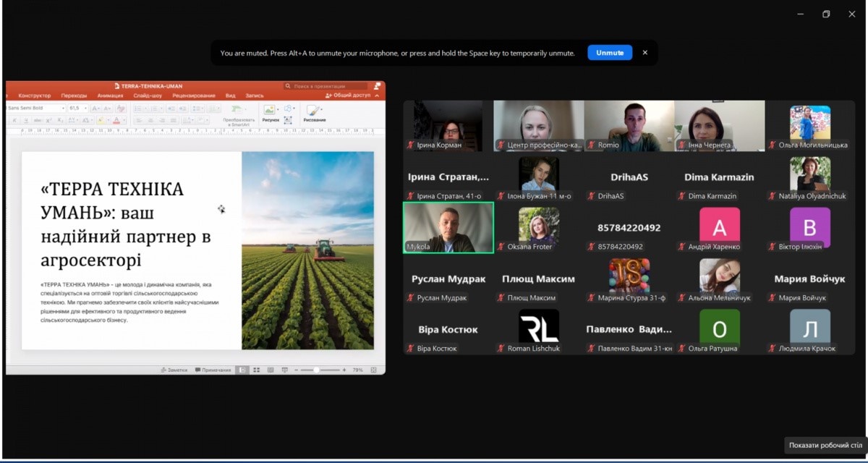Zoom out with the minus icon
Viewport: 868px width, 463px height.
click(x=297, y=370)
